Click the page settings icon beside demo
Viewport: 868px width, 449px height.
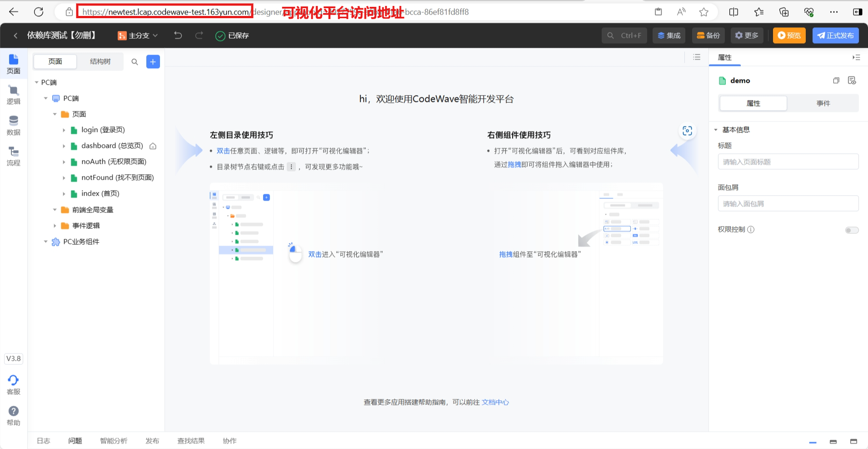852,81
